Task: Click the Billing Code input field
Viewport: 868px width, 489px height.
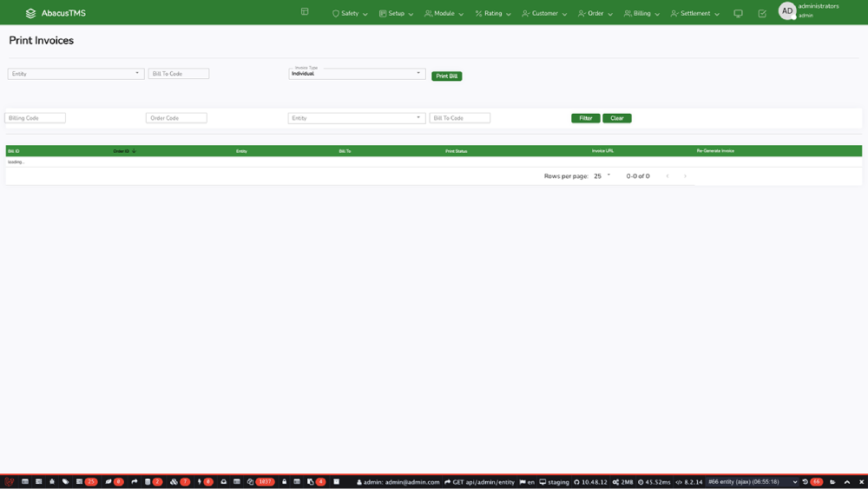Action: (x=35, y=118)
